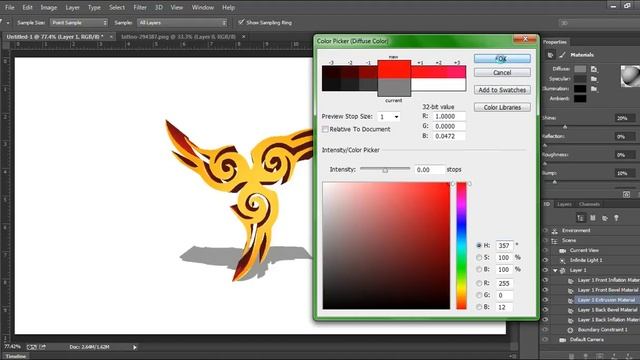Filter 3D panel by materials
The image size is (640, 360).
click(604, 218)
